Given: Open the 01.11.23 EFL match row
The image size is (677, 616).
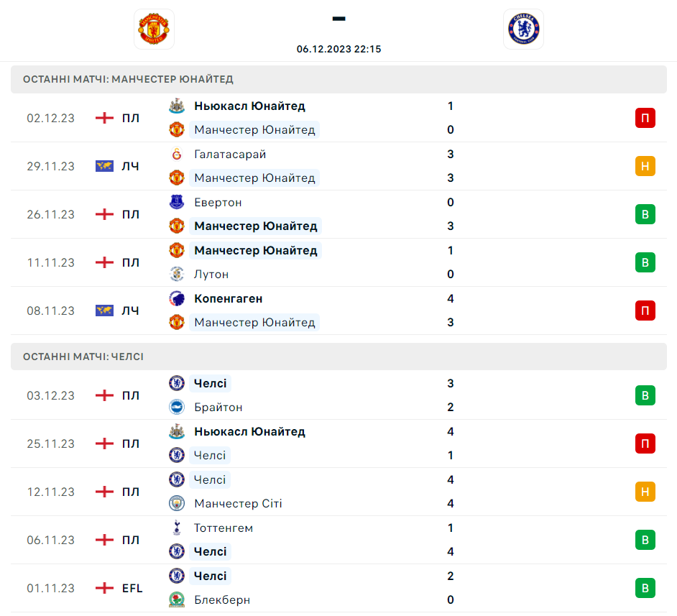Looking at the screenshot, I should 338,588.
